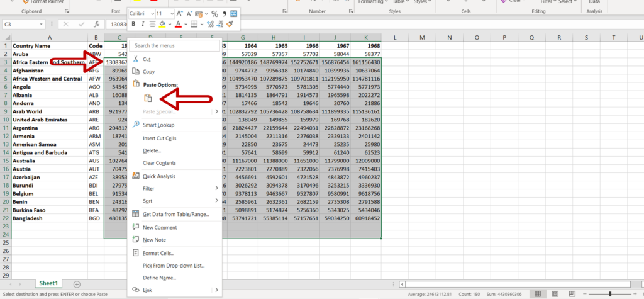Image resolution: width=644 pixels, height=299 pixels.
Task: Open accounting format dropdown arrow
Action: pyautogui.click(x=206, y=14)
